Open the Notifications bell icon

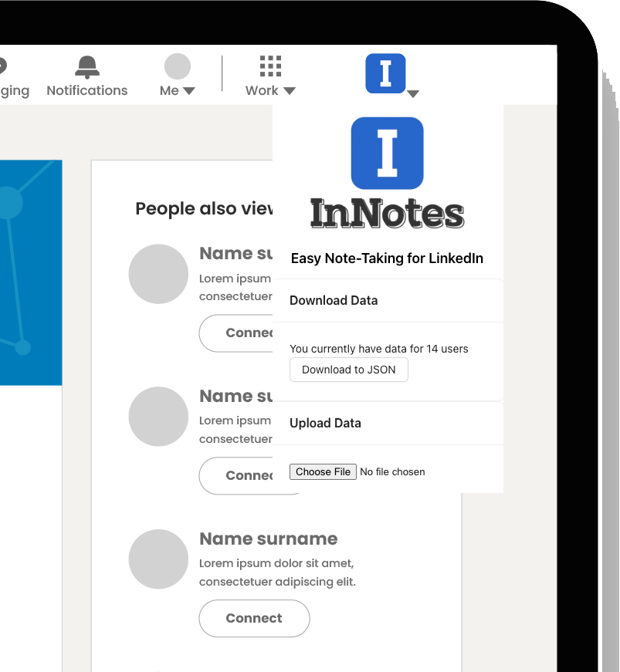pos(87,67)
